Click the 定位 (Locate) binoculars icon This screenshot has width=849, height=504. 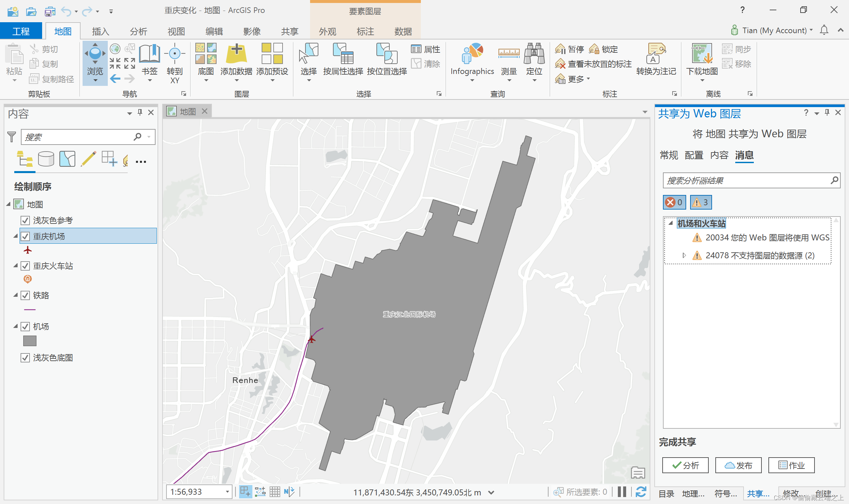point(534,54)
